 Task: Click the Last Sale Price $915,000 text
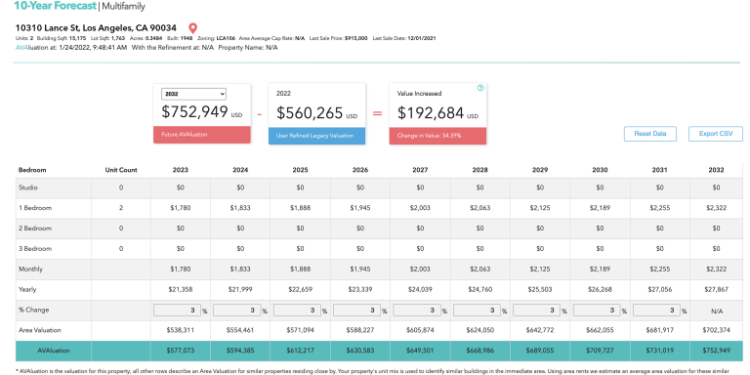[339, 38]
